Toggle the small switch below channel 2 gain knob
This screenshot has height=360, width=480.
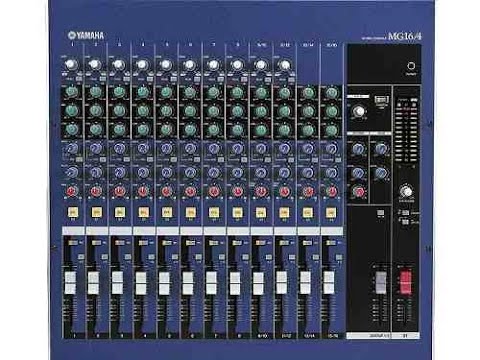pos(103,79)
